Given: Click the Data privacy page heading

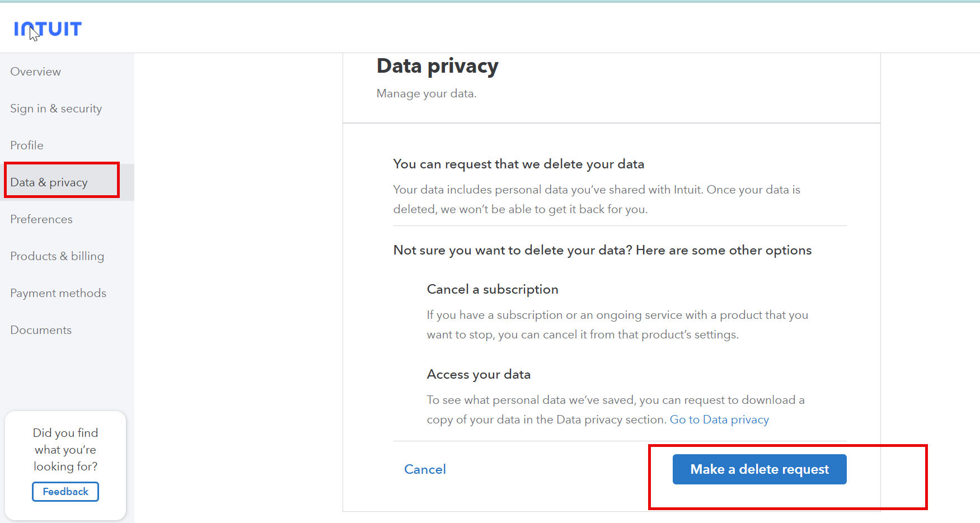Looking at the screenshot, I should (437, 66).
